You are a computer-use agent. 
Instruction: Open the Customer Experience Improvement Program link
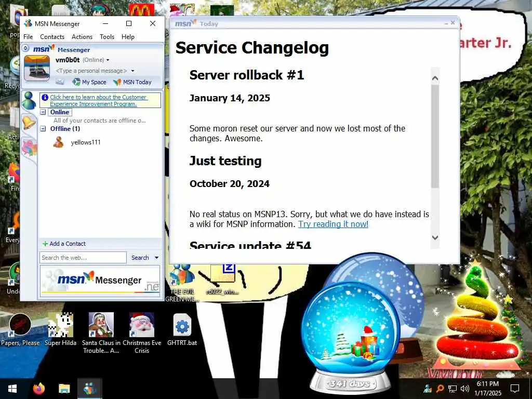click(x=98, y=100)
